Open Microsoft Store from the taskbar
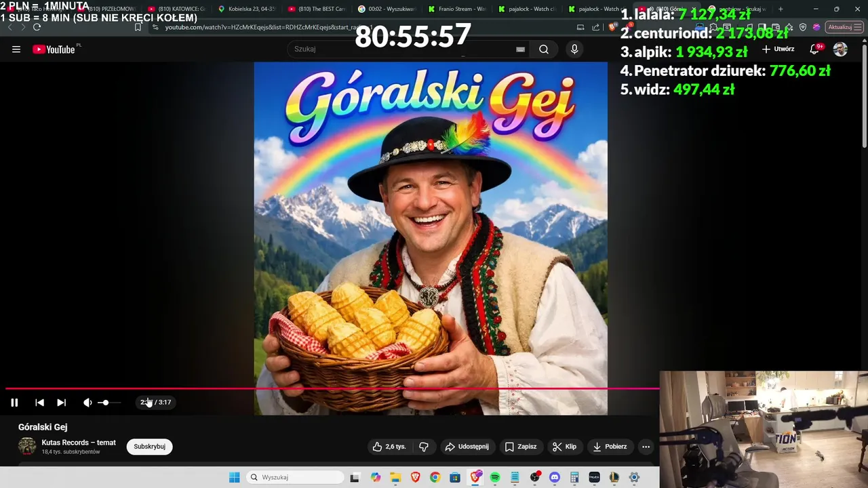This screenshot has height=488, width=868. [455, 477]
